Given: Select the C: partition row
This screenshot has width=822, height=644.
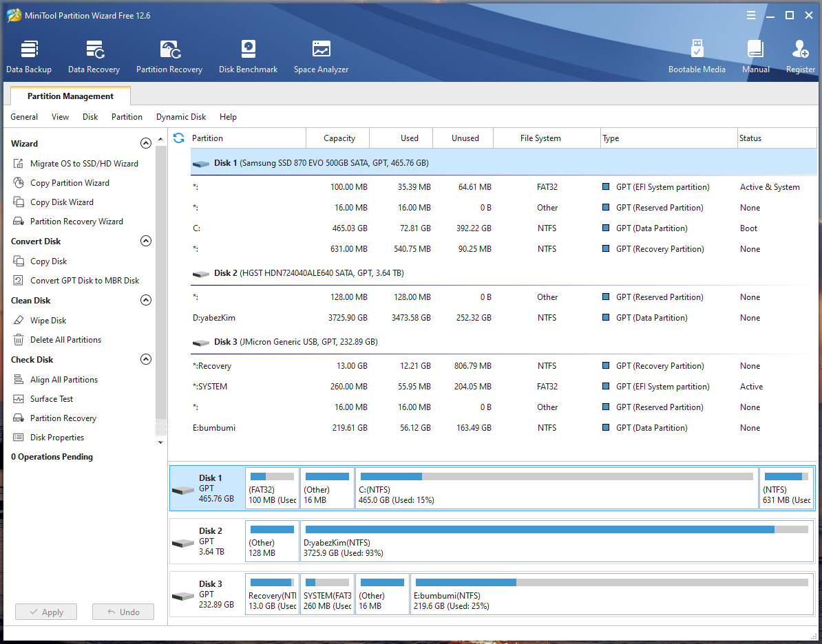Looking at the screenshot, I should pos(504,228).
